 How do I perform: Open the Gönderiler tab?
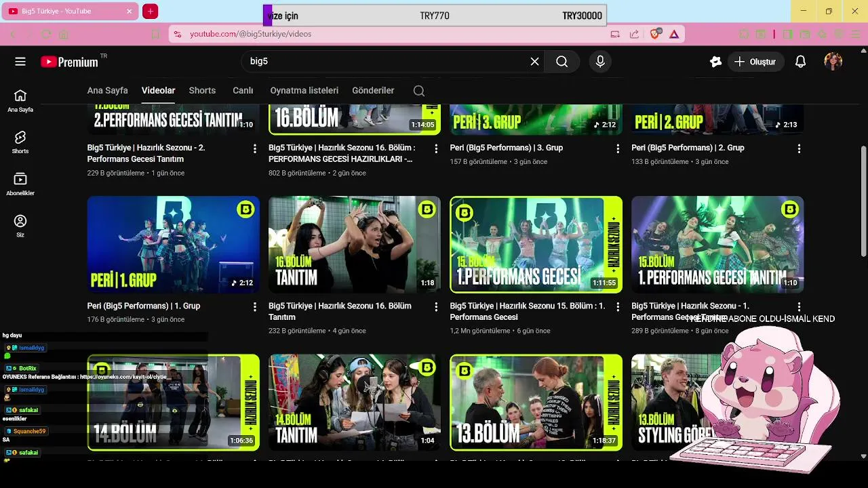point(373,91)
